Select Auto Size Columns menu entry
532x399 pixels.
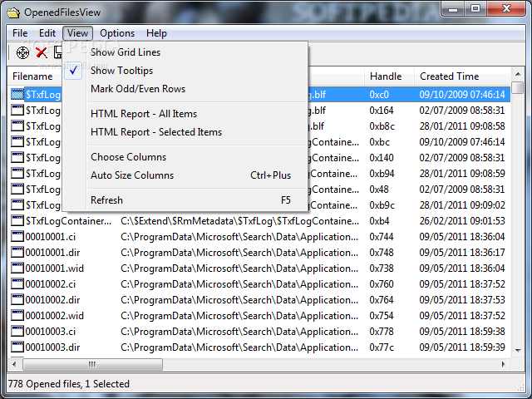[x=185, y=175]
